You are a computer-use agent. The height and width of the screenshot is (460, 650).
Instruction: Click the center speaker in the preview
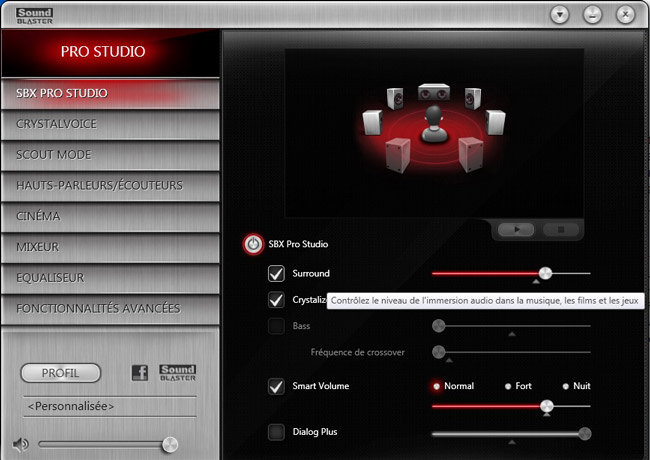click(434, 92)
